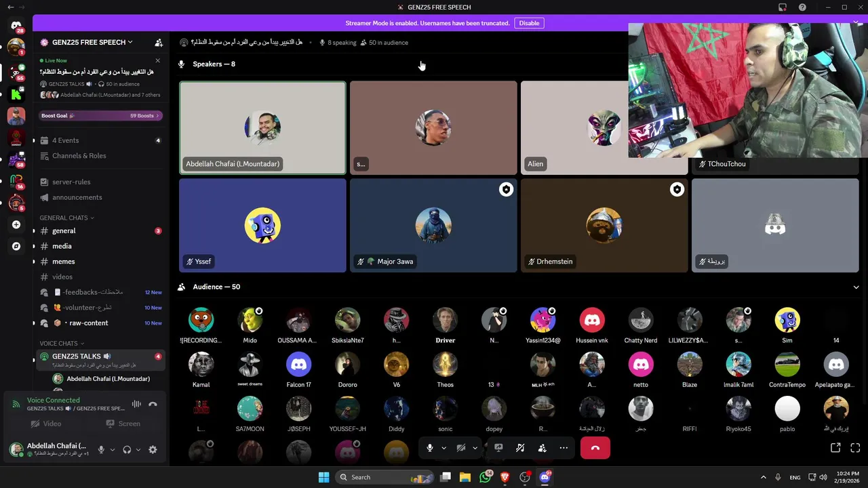Click audience member pablo avatar
This screenshot has height=488, width=868.
(x=787, y=409)
